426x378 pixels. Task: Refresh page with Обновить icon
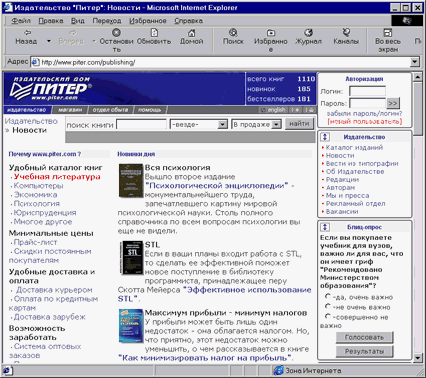[154, 33]
